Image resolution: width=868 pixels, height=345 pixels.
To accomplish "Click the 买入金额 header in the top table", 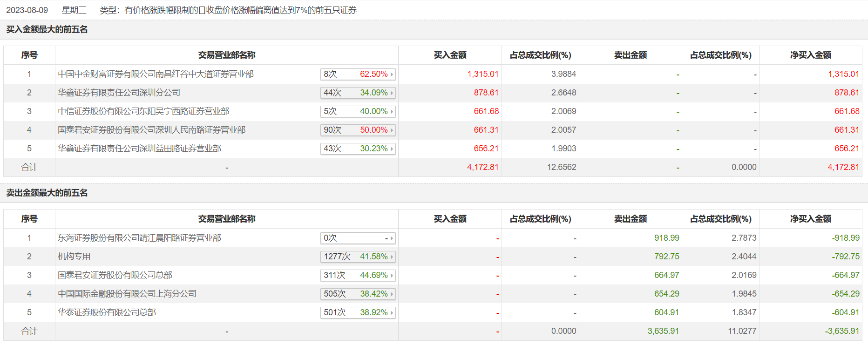I will click(x=450, y=55).
